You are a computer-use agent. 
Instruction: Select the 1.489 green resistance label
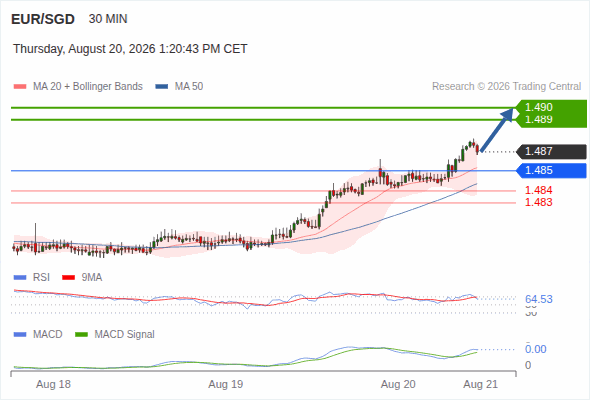[538, 119]
